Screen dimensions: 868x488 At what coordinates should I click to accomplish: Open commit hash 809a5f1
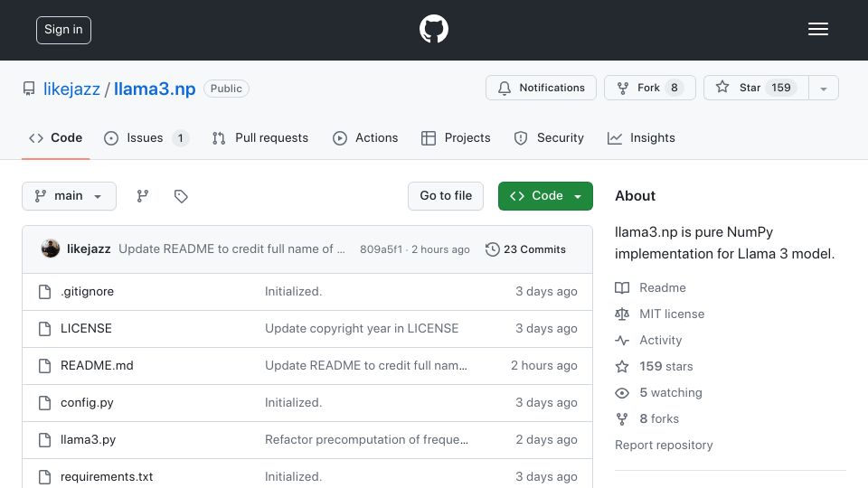[381, 249]
